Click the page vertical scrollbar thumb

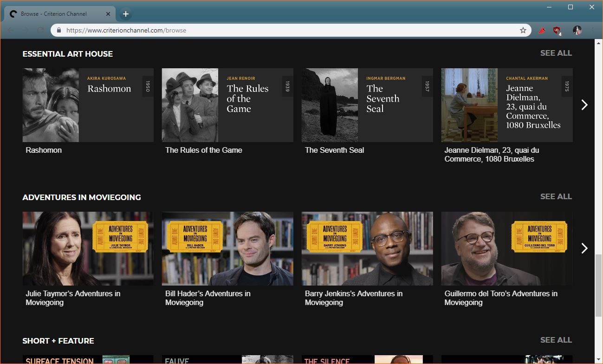[x=599, y=286]
